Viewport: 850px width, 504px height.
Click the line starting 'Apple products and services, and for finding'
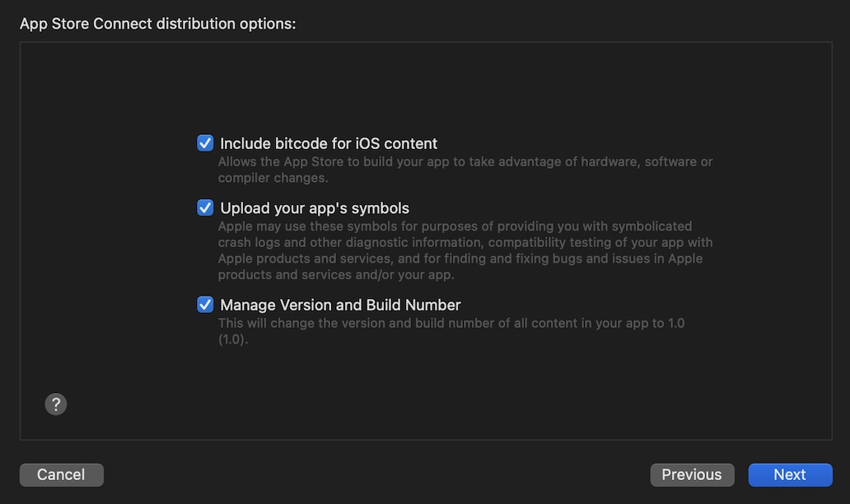coord(460,259)
